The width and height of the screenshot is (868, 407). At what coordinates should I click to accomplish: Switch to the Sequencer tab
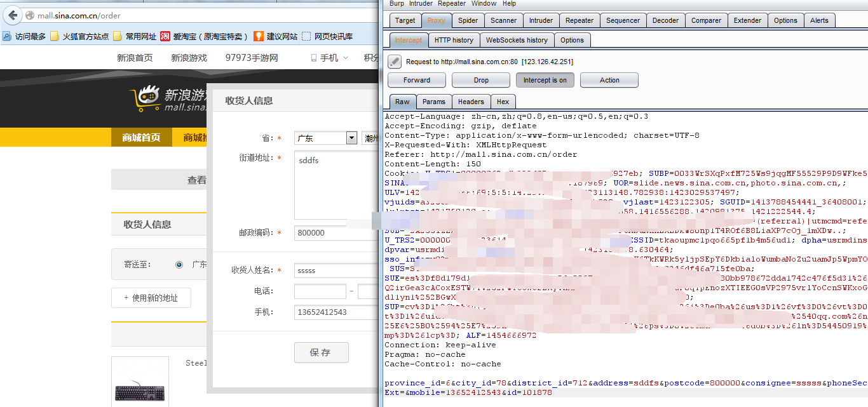[x=623, y=20]
